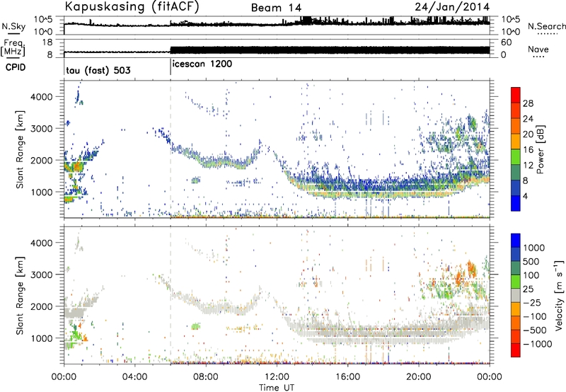The width and height of the screenshot is (566, 392).
Task: Click the grey -25 to 25 velocity colorbar segment
Action: [516, 295]
